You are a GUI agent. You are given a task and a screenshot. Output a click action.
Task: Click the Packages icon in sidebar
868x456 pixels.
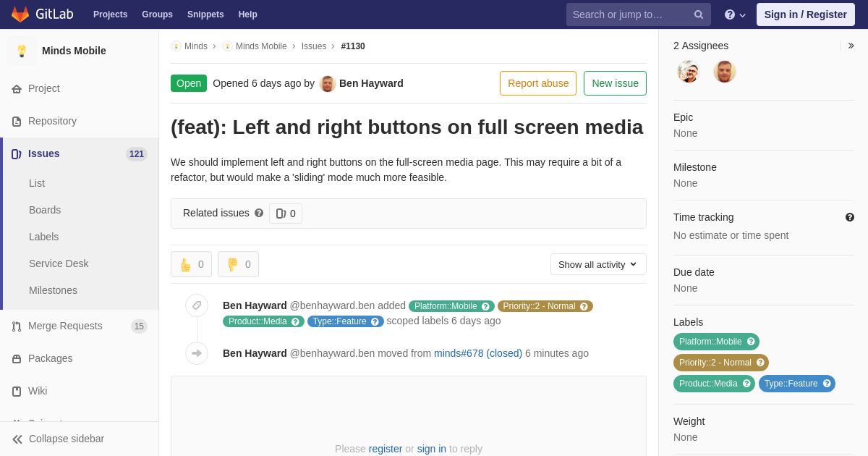17,358
